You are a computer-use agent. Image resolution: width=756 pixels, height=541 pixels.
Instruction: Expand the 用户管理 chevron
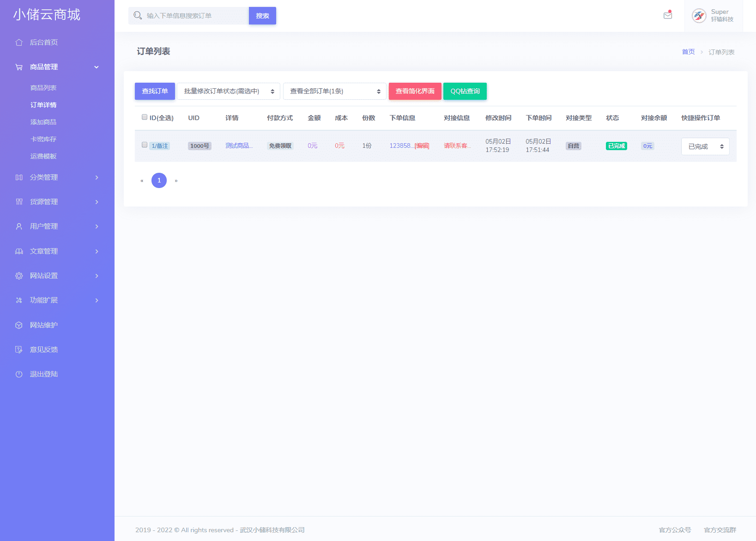[97, 226]
